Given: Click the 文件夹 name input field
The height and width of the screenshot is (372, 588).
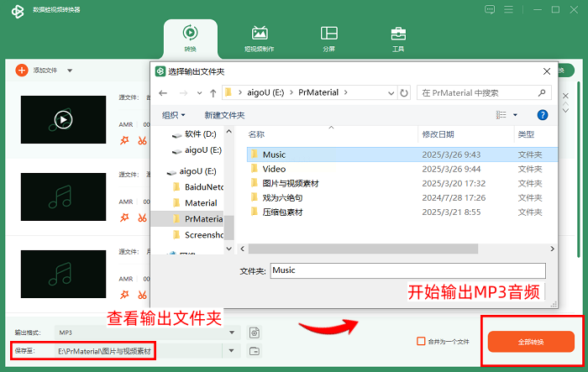Looking at the screenshot, I should pos(408,270).
